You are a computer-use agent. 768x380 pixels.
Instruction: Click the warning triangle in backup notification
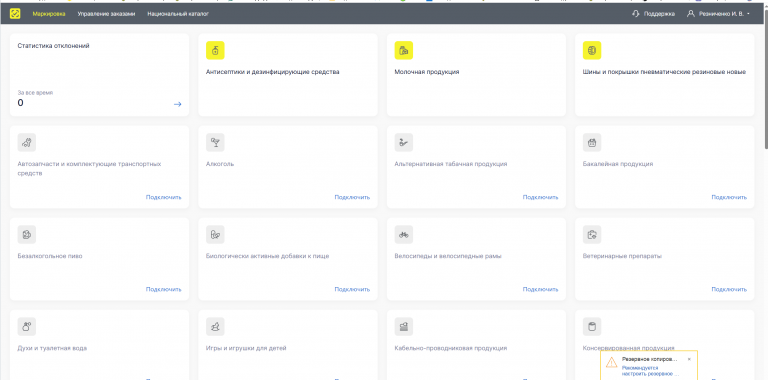611,362
